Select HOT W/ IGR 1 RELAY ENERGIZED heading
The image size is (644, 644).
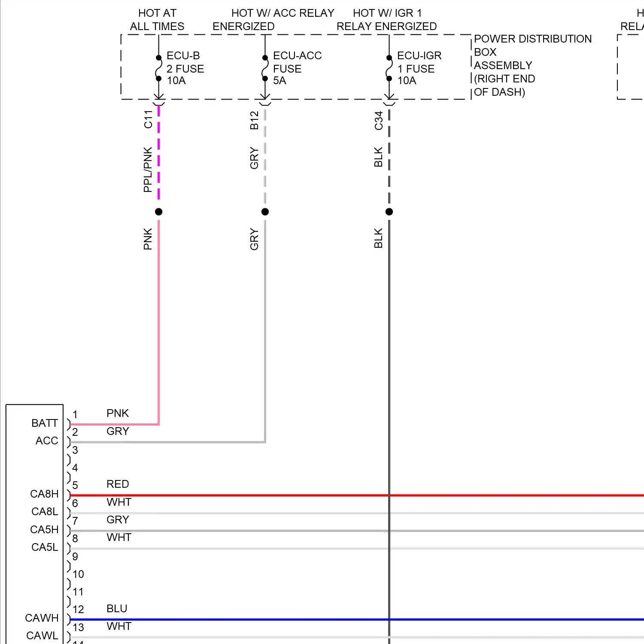386,20
